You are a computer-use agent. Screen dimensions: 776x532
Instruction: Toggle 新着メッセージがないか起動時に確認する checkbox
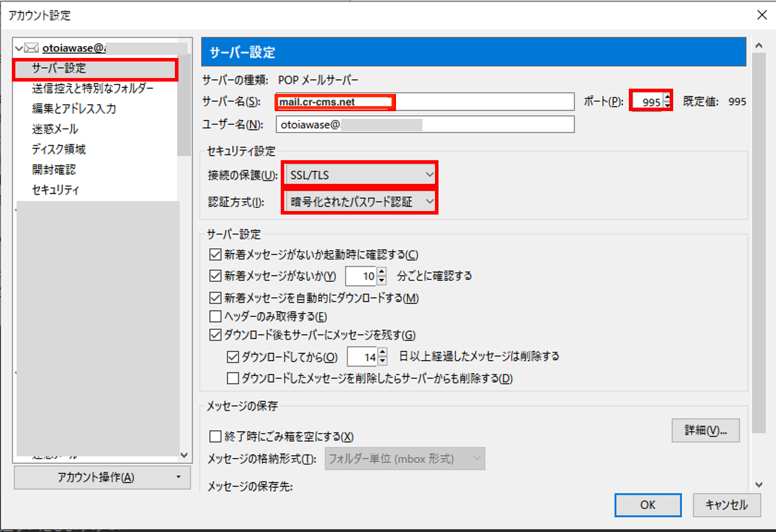(x=216, y=255)
